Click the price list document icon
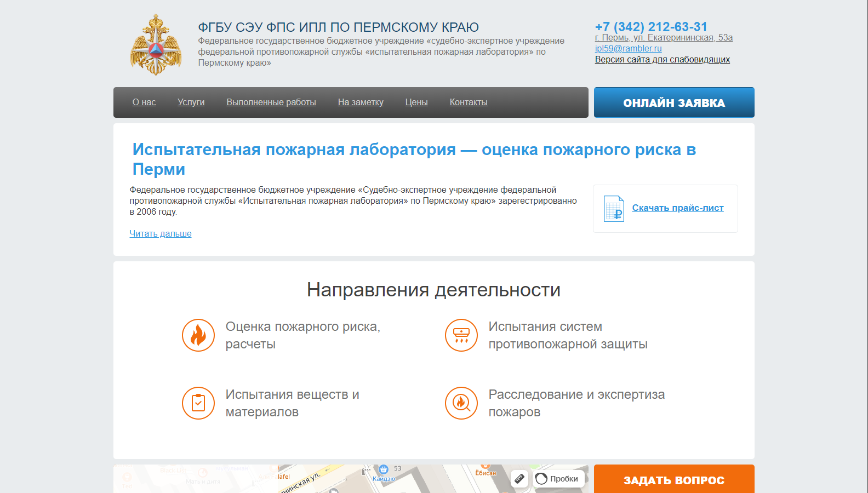 (x=614, y=209)
